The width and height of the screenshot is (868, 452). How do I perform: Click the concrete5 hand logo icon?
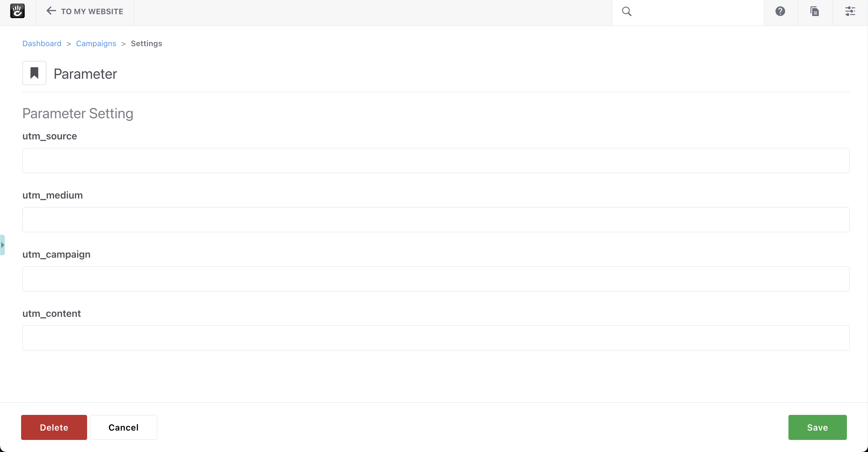17,11
